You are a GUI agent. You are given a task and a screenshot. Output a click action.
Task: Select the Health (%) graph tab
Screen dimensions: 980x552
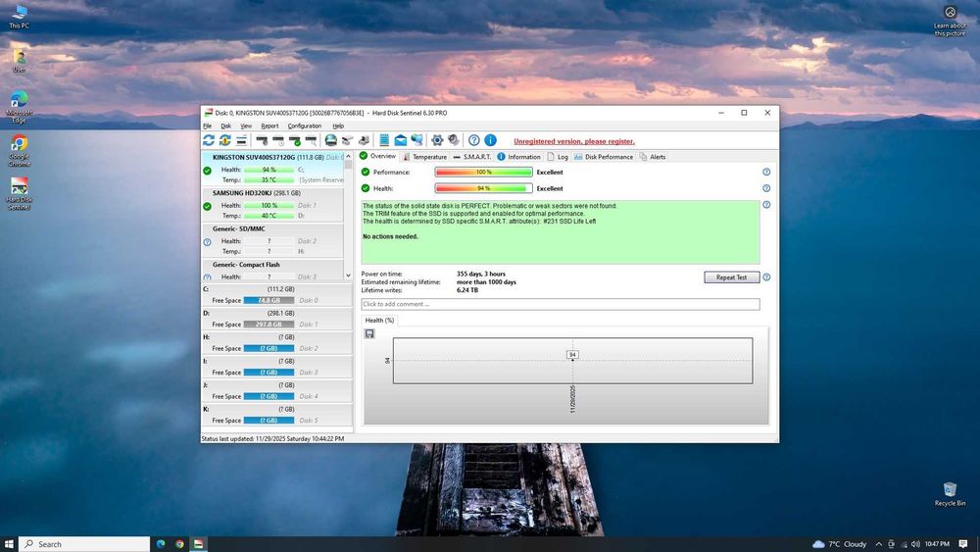click(379, 320)
